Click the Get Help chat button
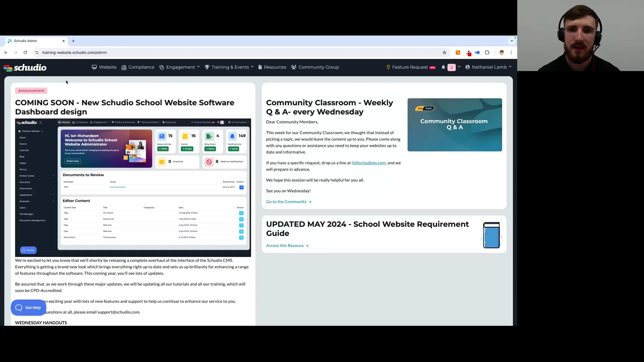The height and width of the screenshot is (362, 644). [x=29, y=308]
